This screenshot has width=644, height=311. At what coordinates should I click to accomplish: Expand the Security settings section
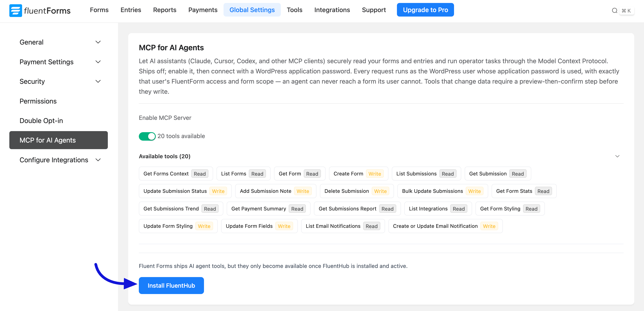click(x=60, y=81)
